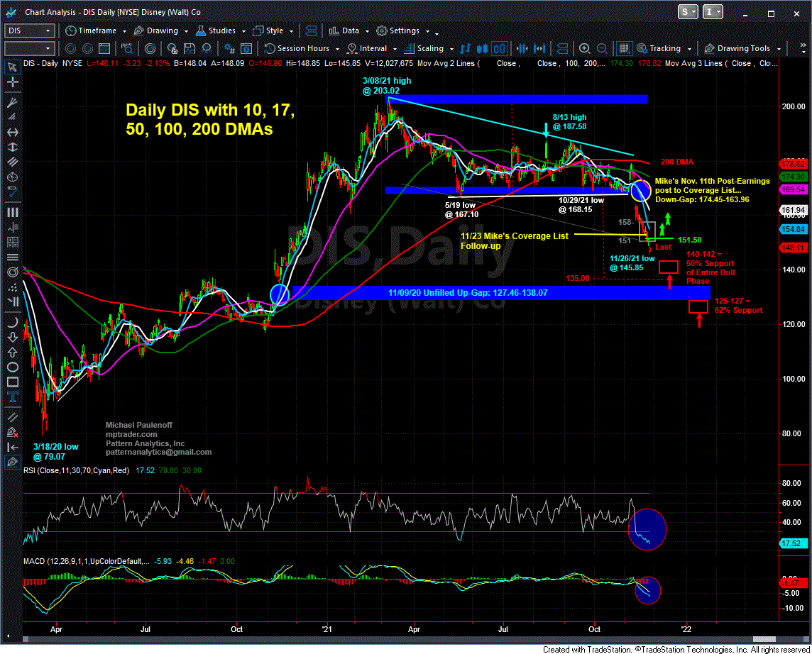Click the horizontal scrollbar thumb at bottom right

tap(764, 639)
